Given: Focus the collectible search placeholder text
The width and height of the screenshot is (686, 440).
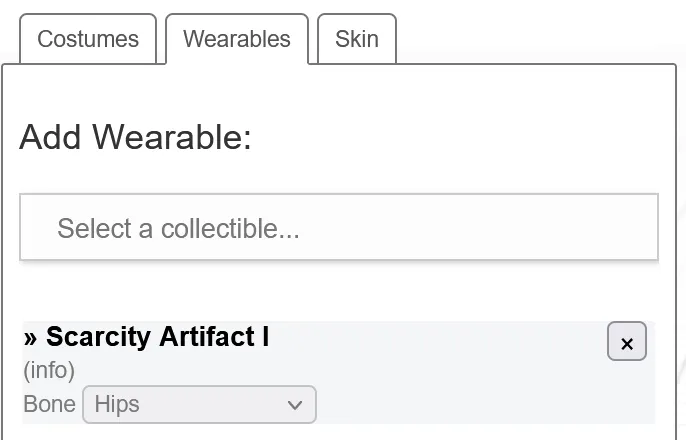Looking at the screenshot, I should (x=178, y=228).
